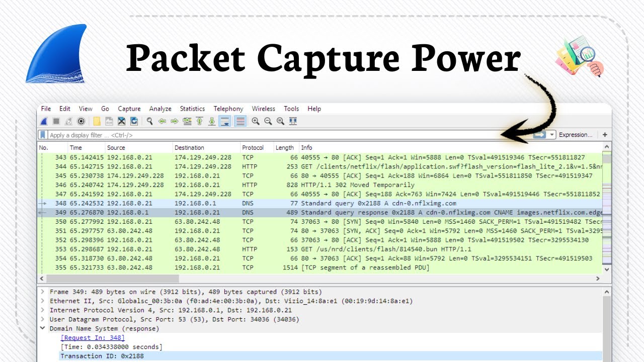Open the Analyze menu

point(160,109)
